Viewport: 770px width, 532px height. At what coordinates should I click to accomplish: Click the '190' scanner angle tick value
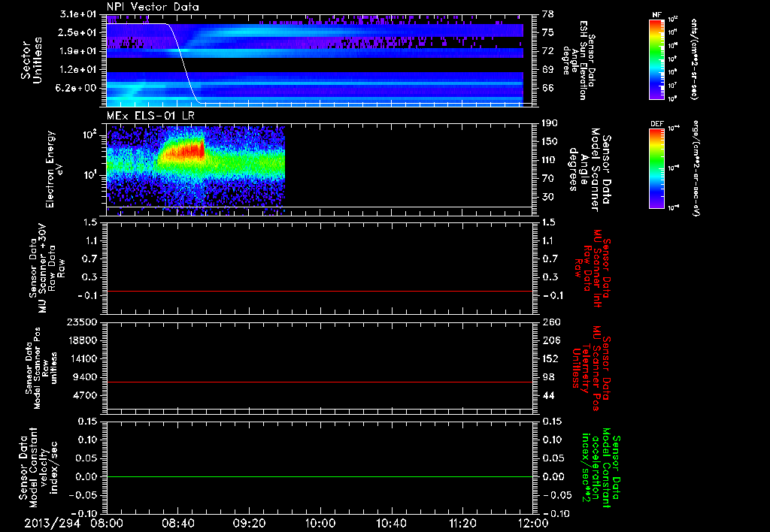click(x=550, y=122)
